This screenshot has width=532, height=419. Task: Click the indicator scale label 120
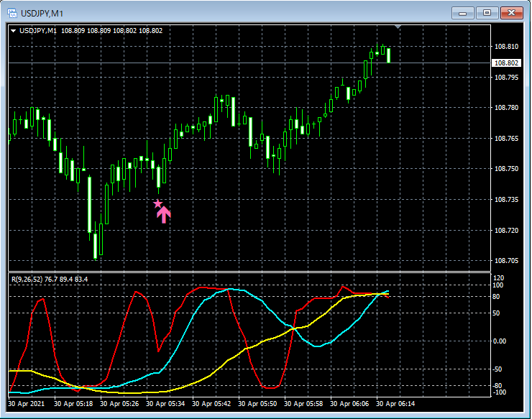point(500,278)
